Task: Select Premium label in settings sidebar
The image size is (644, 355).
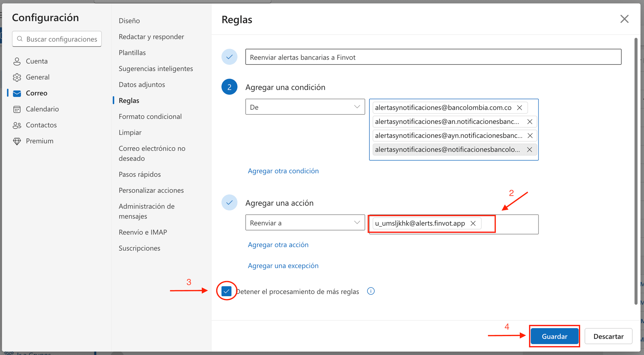Action: point(40,141)
